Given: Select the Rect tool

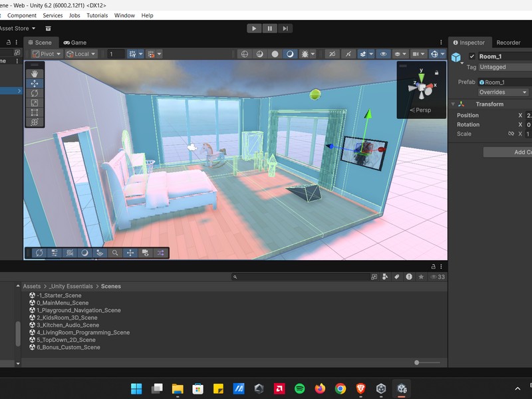Looking at the screenshot, I should click(x=35, y=112).
